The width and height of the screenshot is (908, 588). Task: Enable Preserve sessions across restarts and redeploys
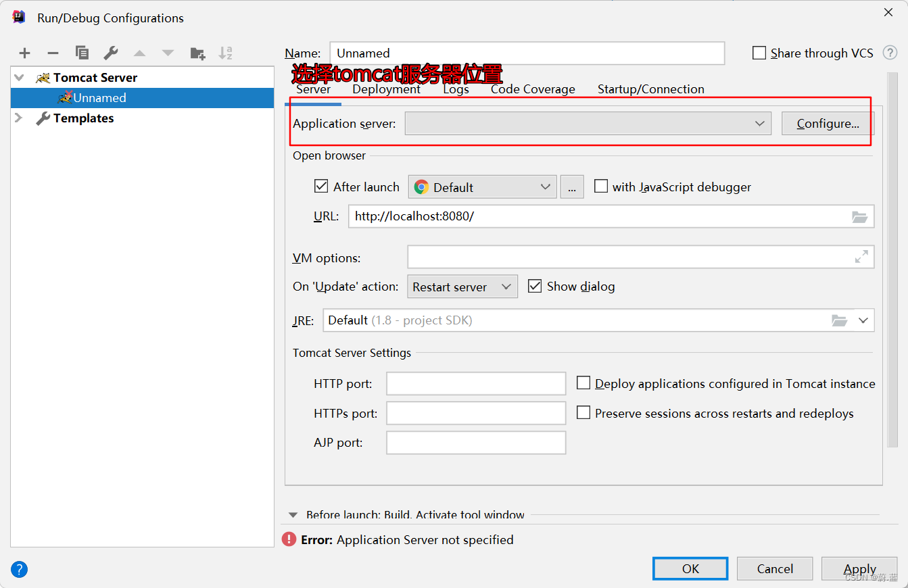tap(583, 412)
